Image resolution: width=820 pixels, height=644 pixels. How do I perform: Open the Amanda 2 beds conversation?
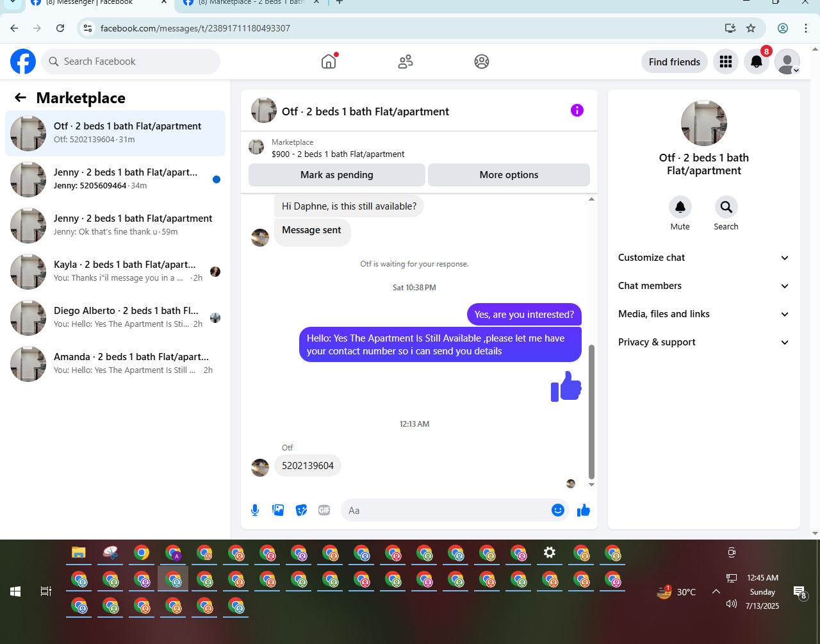click(115, 364)
